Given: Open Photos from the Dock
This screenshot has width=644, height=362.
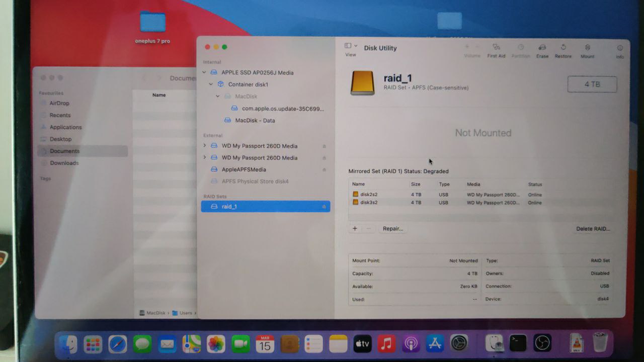Looking at the screenshot, I should pos(216,344).
